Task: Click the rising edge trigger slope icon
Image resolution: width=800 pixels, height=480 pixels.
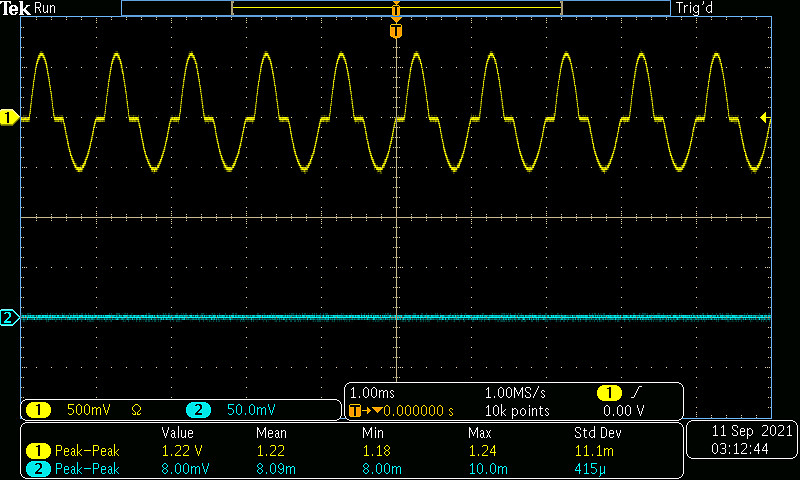Action: (x=637, y=393)
